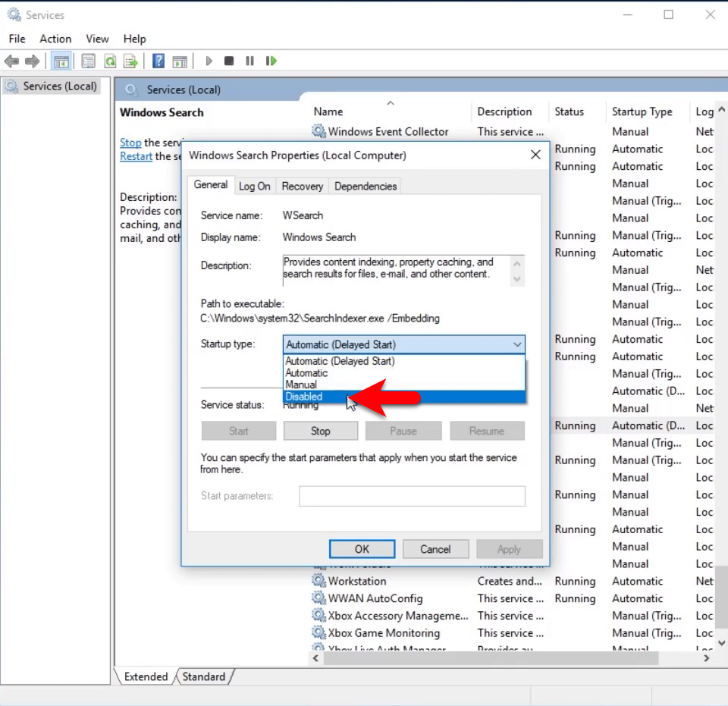
Task: Toggle the Show/Hide Action Pane icon
Action: 180,61
